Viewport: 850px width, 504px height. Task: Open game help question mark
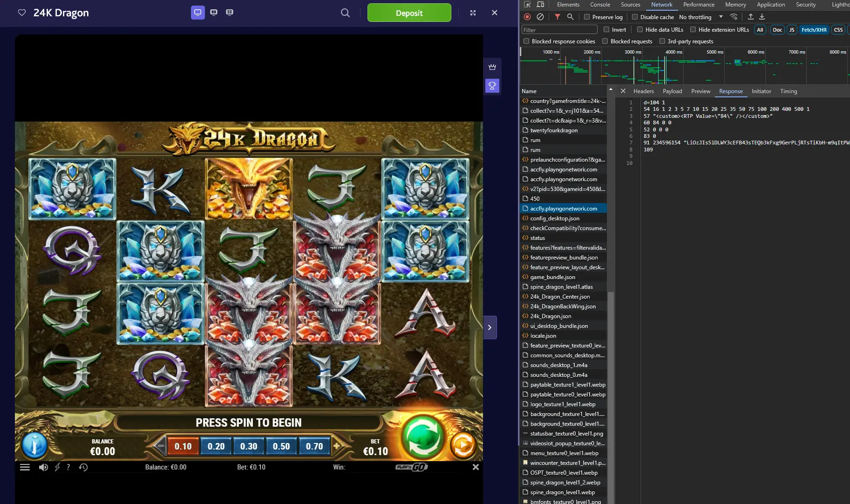tap(68, 467)
